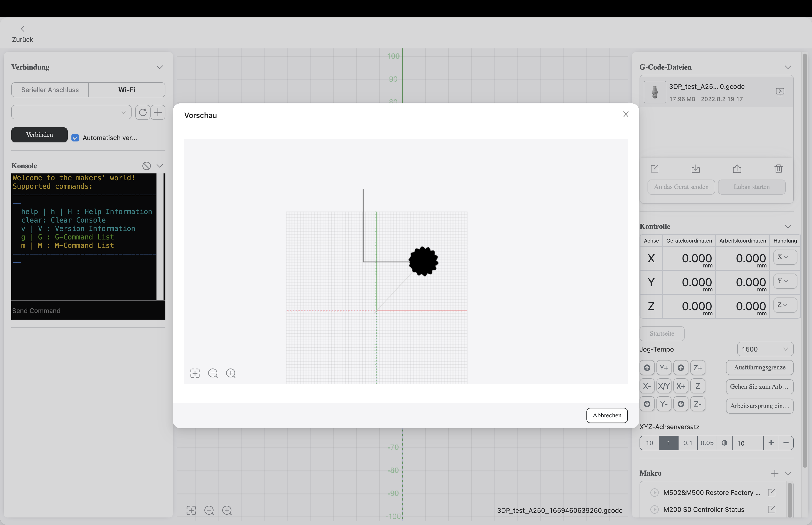Refresh the connection port list

click(143, 112)
